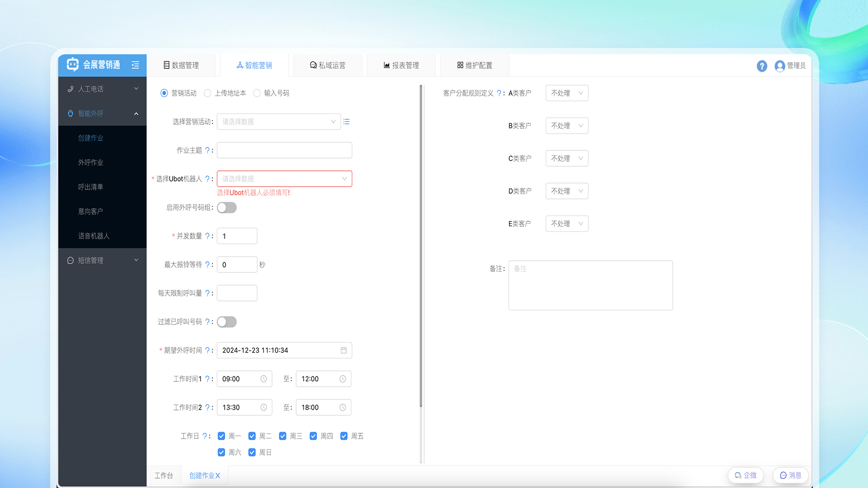The image size is (868, 488).
Task: Open help via the blue question mark icon
Action: (x=762, y=66)
